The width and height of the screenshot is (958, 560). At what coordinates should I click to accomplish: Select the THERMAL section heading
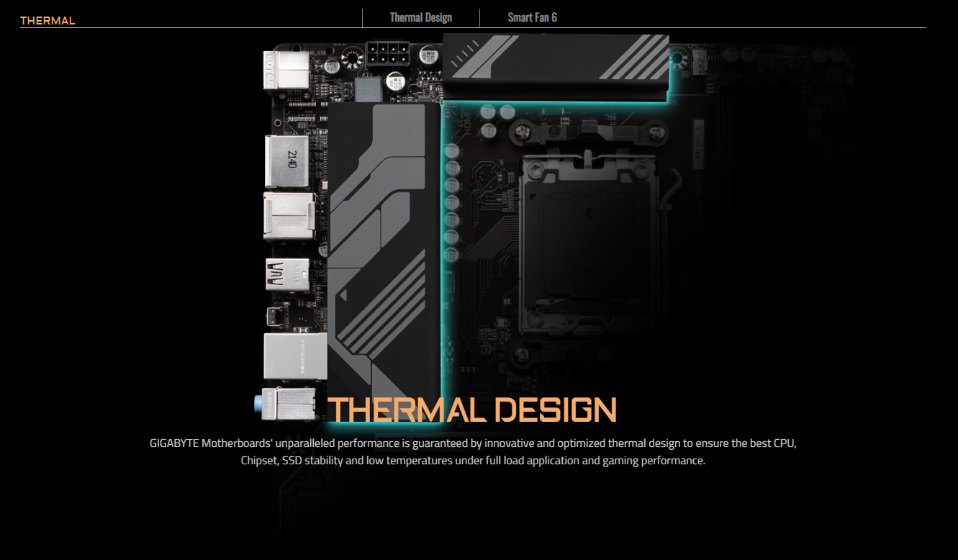pos(48,20)
